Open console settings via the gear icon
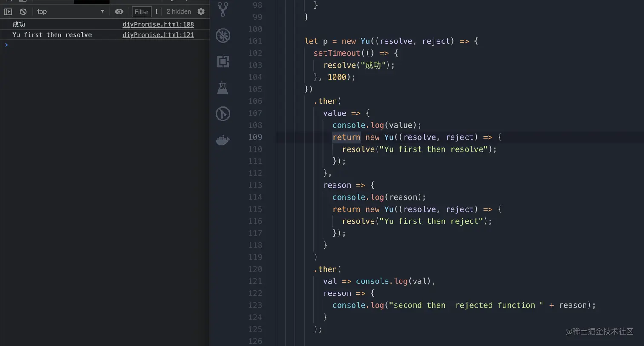Image resolution: width=644 pixels, height=346 pixels. point(201,11)
